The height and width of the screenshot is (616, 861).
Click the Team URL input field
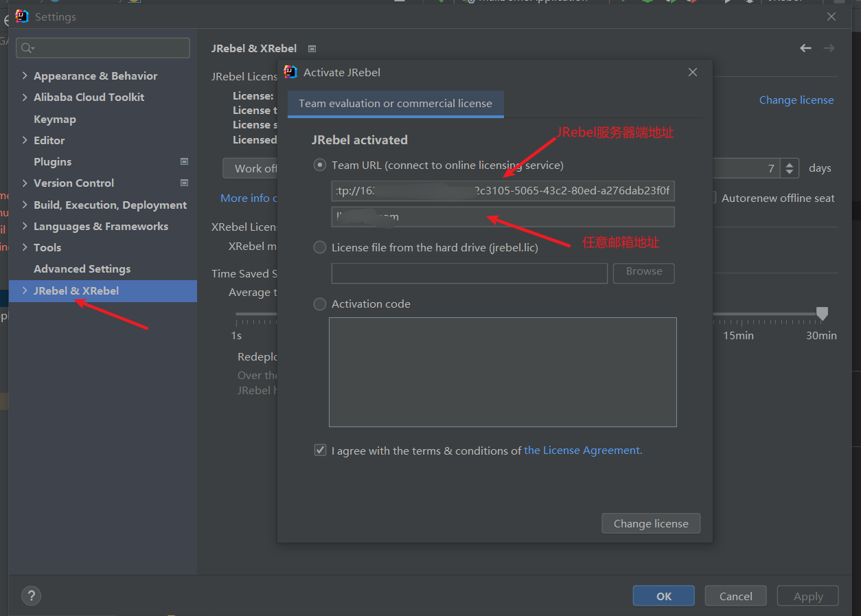[503, 190]
